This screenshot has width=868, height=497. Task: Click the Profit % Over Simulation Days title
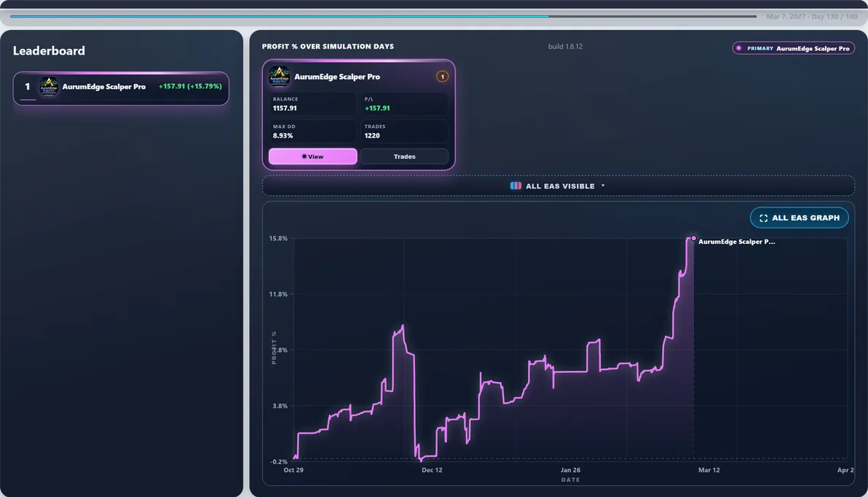328,47
